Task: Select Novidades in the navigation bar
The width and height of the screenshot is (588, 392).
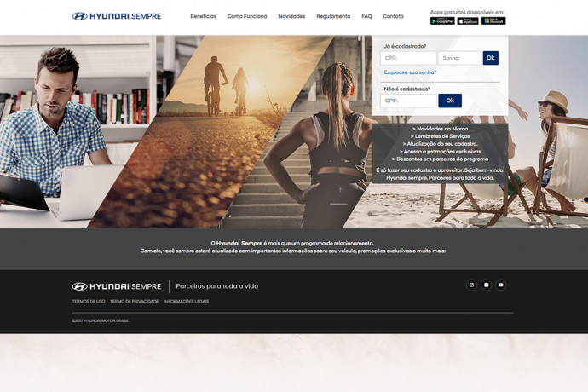Action: tap(291, 16)
